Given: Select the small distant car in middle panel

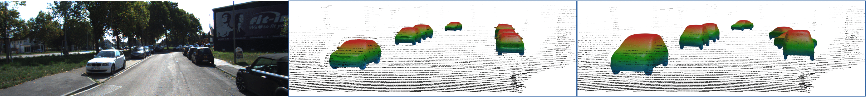Looking at the screenshot, I should 453,26.
